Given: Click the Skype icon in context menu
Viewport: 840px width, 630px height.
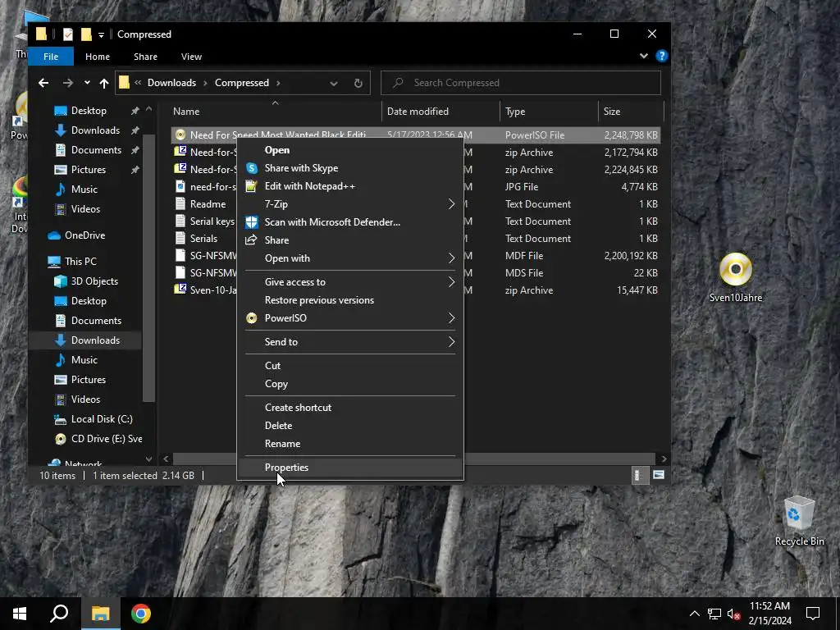Looking at the screenshot, I should 251,168.
